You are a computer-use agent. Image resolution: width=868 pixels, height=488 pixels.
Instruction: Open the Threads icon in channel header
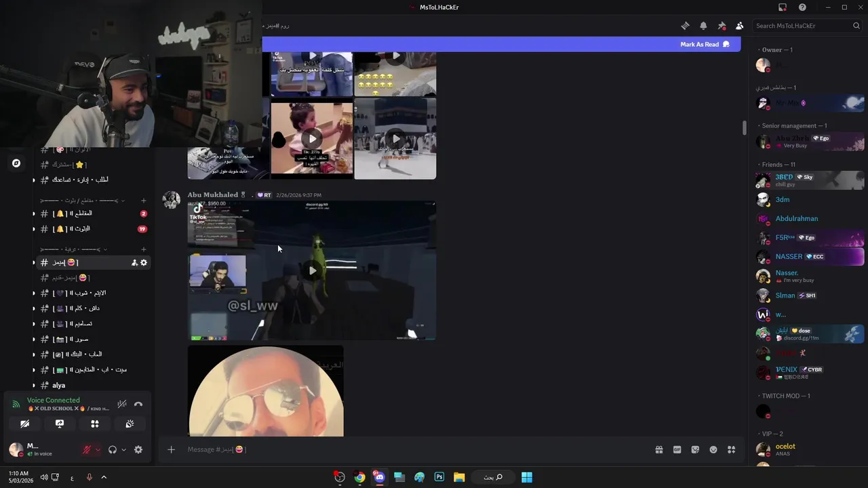(685, 26)
